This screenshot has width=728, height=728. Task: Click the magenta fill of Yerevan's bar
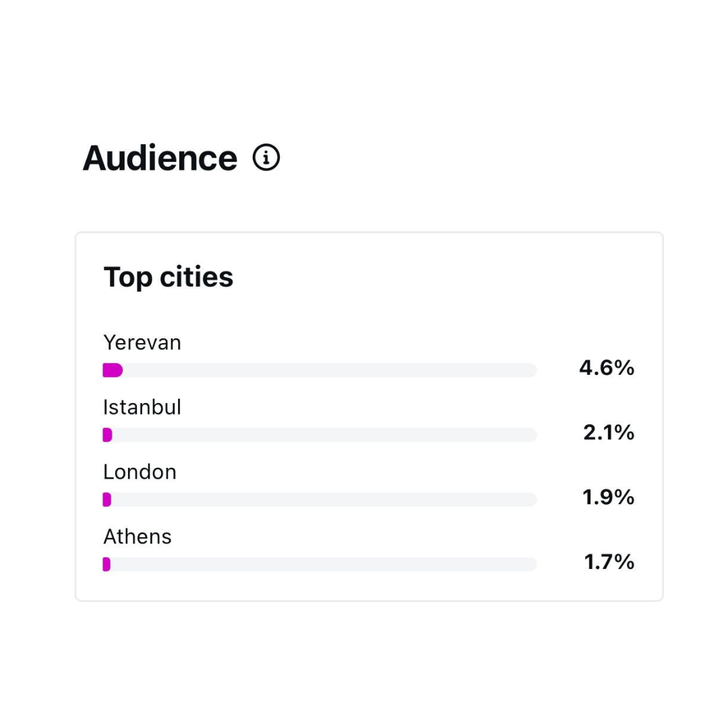point(112,370)
